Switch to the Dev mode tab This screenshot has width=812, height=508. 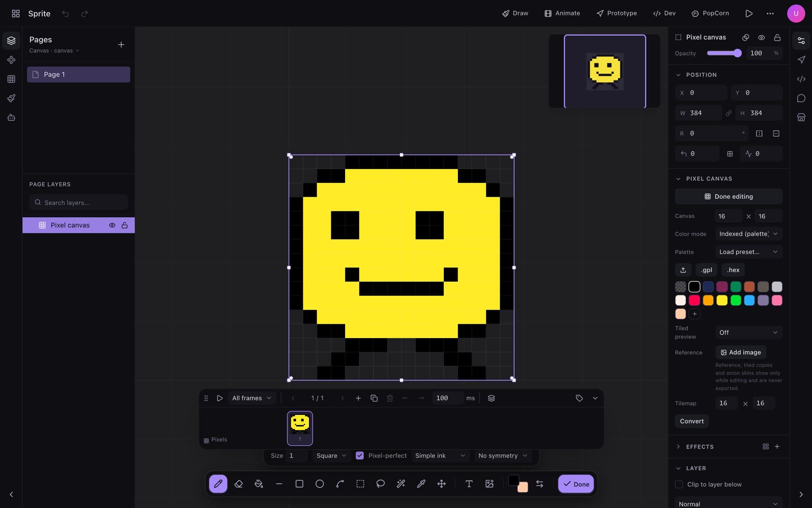pyautogui.click(x=664, y=13)
